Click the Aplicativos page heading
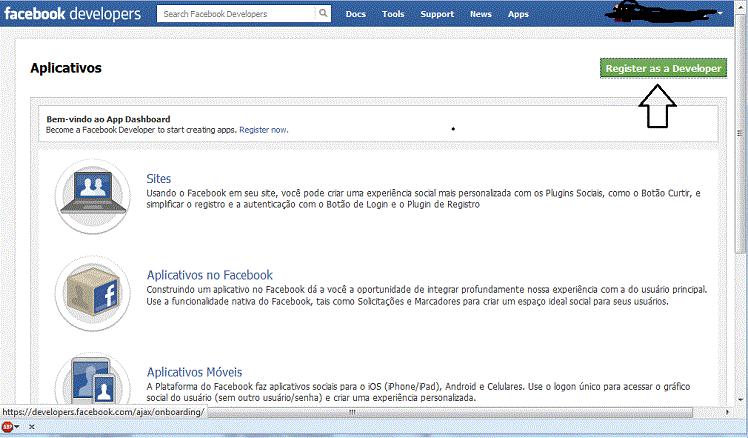This screenshot has width=748, height=438. [x=66, y=68]
